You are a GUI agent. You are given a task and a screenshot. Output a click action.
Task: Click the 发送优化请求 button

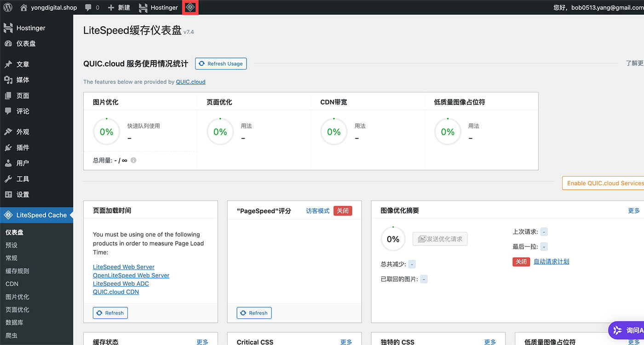(x=440, y=239)
